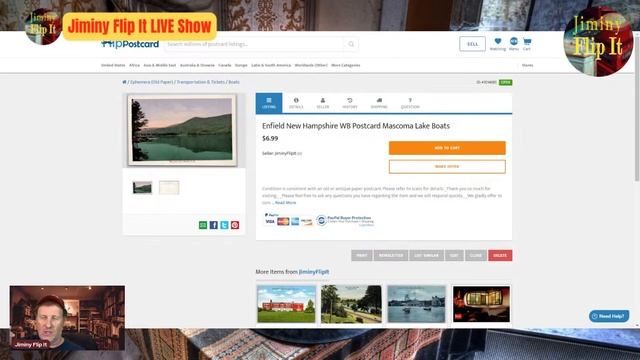
Task: Open Latin & South America category menu
Action: click(271, 65)
